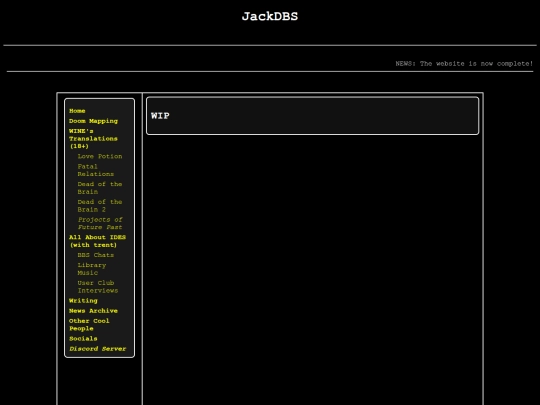This screenshot has height=405, width=540.
Task: Go to the Socials page
Action: tap(83, 339)
